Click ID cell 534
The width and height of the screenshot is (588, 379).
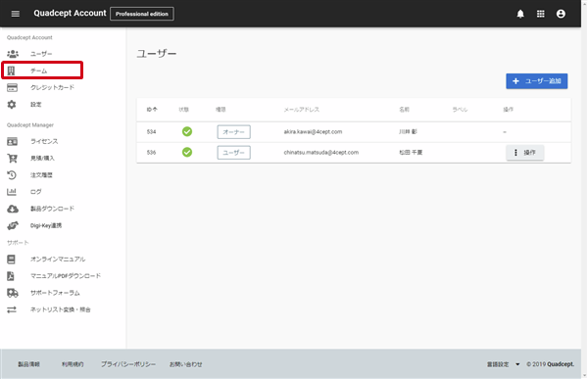[x=151, y=132]
